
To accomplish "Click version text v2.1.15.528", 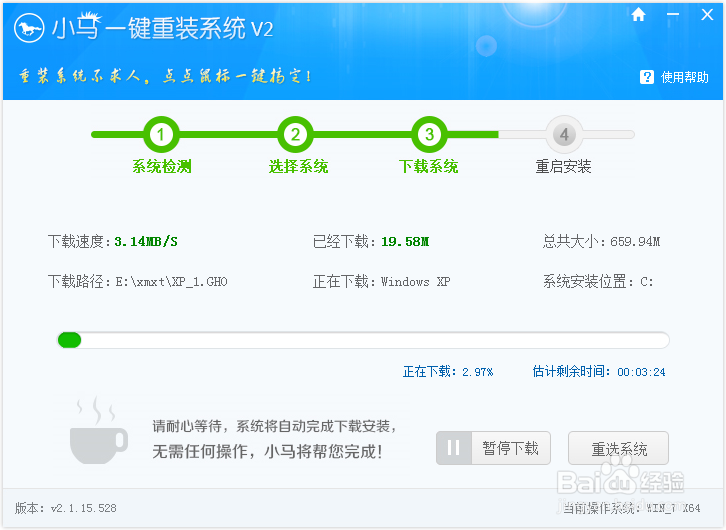I will pos(84,508).
